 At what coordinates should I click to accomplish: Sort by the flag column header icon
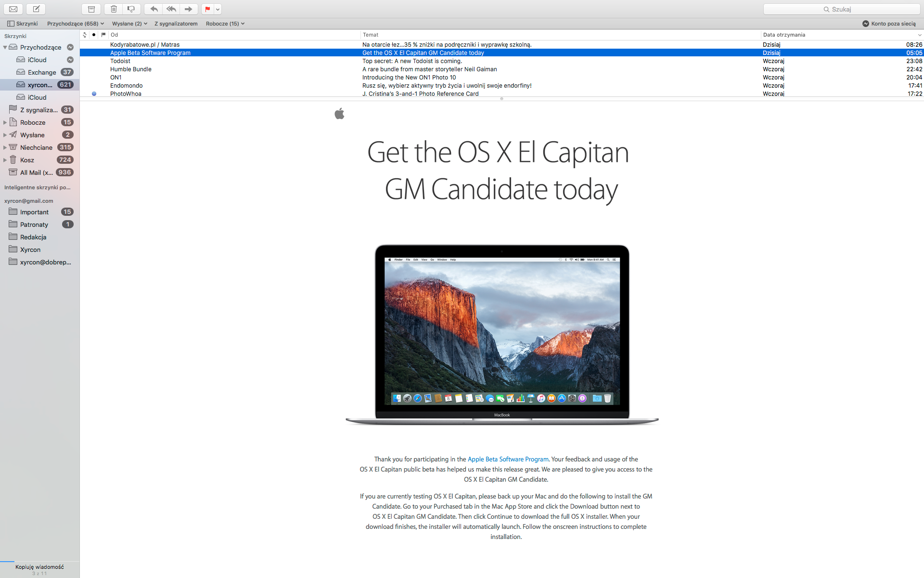pyautogui.click(x=103, y=35)
